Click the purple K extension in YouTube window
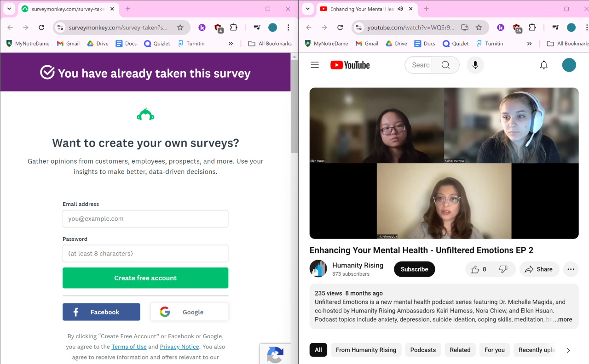Screen dimensions: 589x364 point(501,28)
